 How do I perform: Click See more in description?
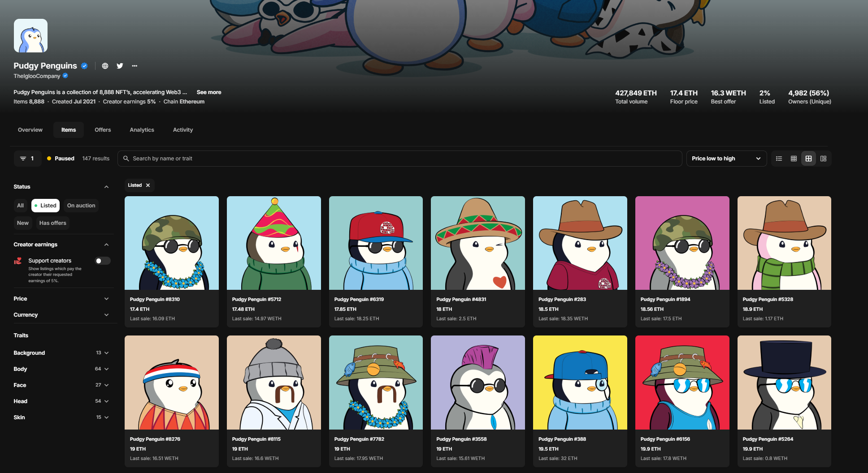pos(209,92)
